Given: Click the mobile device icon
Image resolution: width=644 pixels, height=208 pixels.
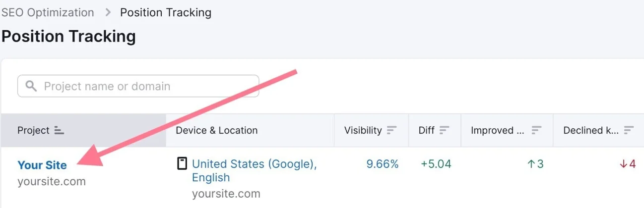Looking at the screenshot, I should 182,163.
